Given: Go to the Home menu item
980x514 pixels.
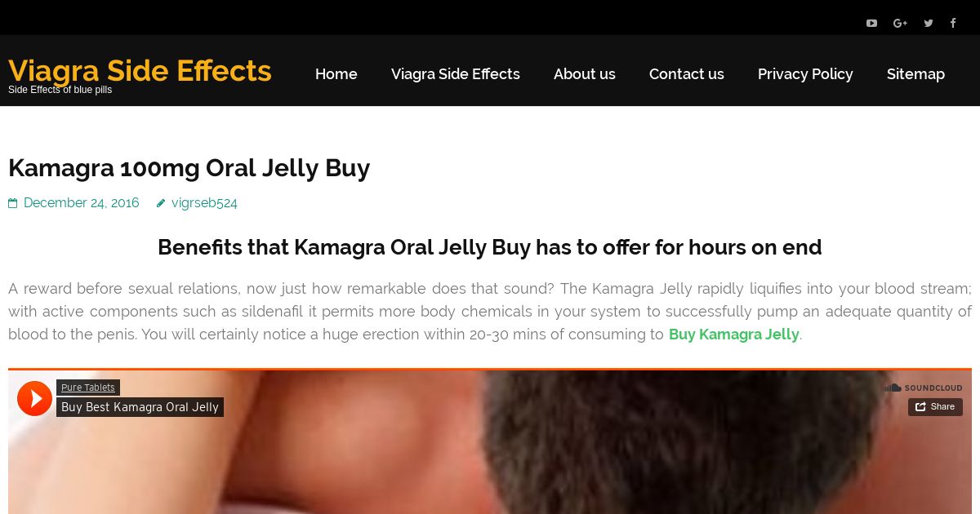Looking at the screenshot, I should (336, 73).
